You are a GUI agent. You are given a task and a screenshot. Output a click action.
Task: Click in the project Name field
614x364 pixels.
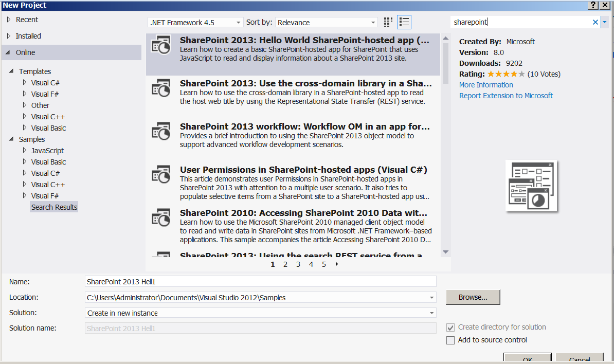[260, 282]
